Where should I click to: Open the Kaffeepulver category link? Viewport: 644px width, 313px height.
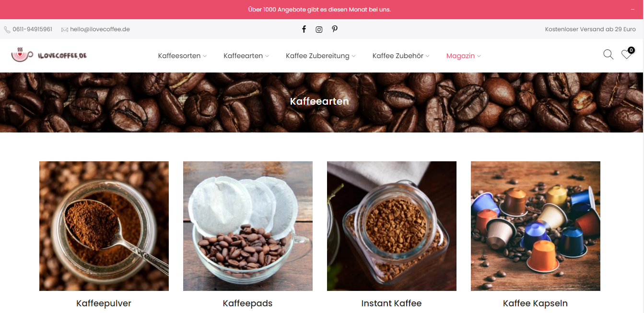[104, 303]
